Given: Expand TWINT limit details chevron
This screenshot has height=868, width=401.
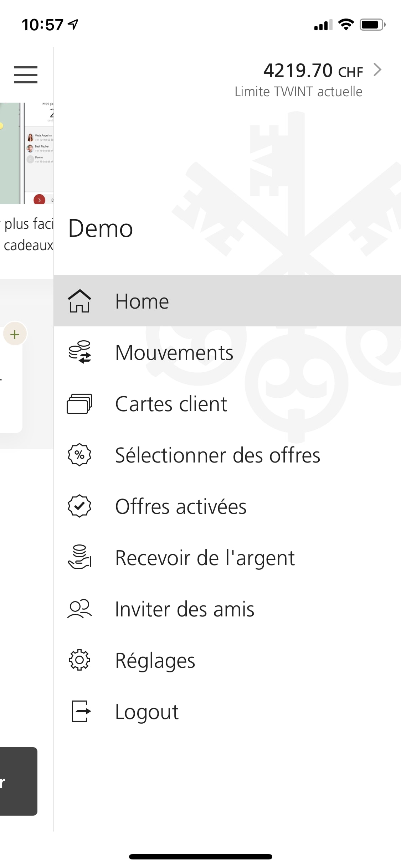Looking at the screenshot, I should tap(377, 70).
